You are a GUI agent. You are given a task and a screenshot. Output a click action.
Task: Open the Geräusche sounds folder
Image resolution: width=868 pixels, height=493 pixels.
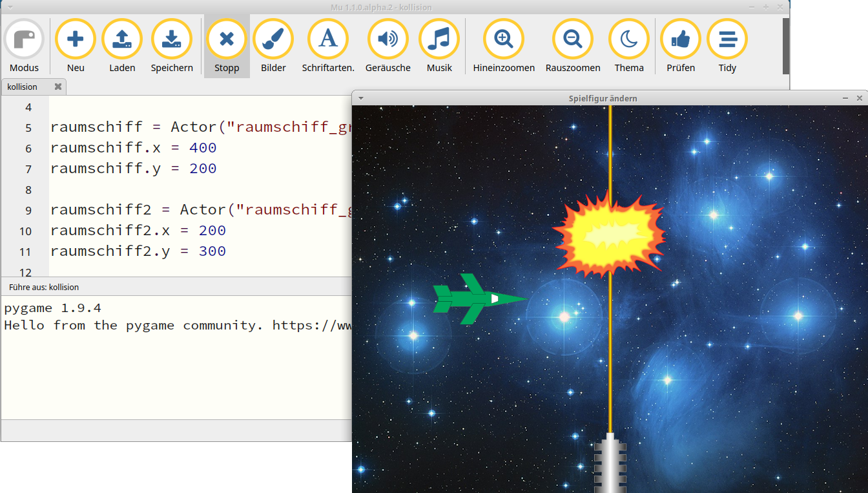pyautogui.click(x=387, y=40)
